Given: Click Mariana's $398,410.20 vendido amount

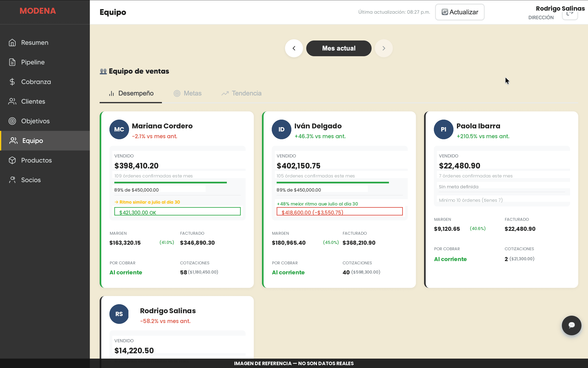Looking at the screenshot, I should [x=136, y=166].
